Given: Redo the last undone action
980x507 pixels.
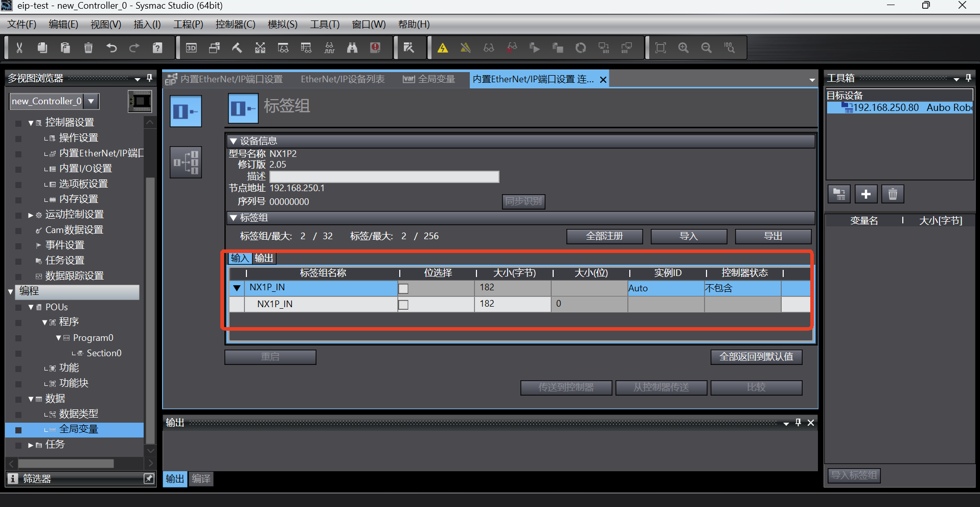Looking at the screenshot, I should pos(134,48).
